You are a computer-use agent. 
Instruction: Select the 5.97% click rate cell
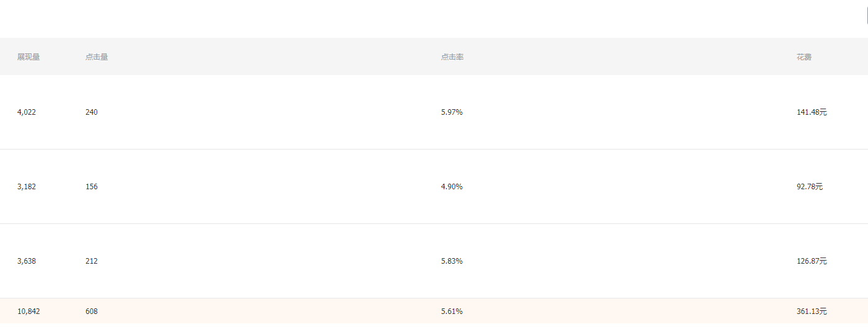point(452,112)
